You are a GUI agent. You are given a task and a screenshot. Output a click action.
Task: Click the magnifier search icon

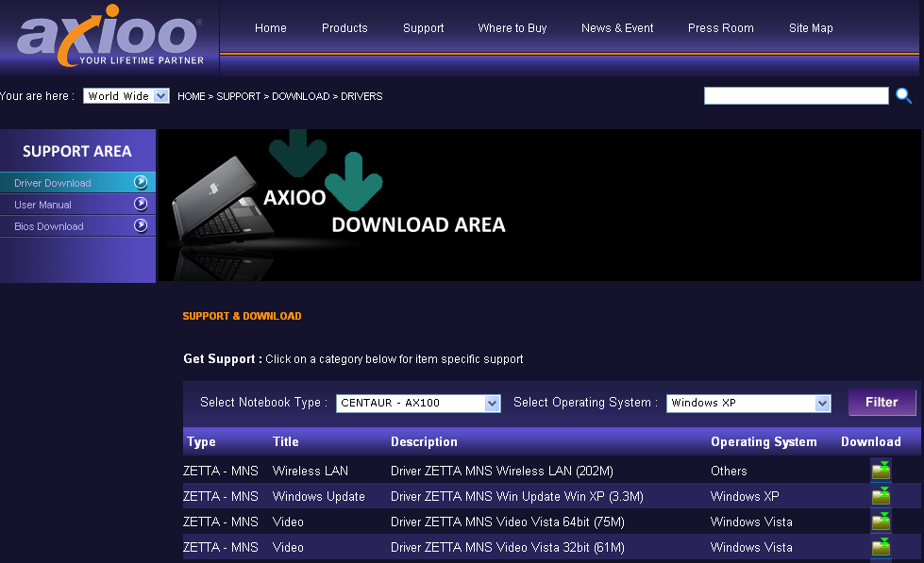pos(903,95)
